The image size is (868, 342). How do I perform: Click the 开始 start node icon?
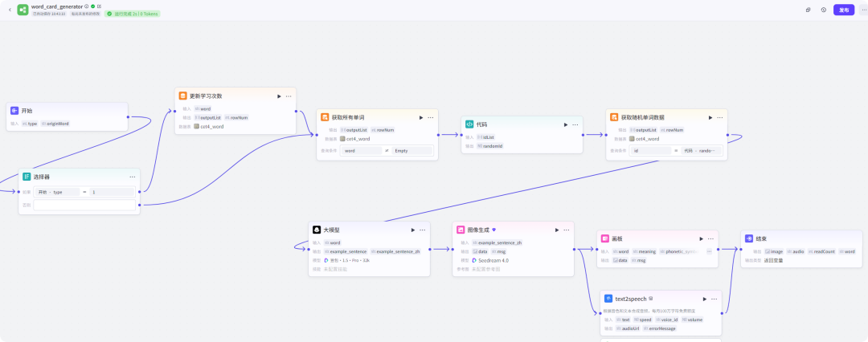tap(14, 111)
